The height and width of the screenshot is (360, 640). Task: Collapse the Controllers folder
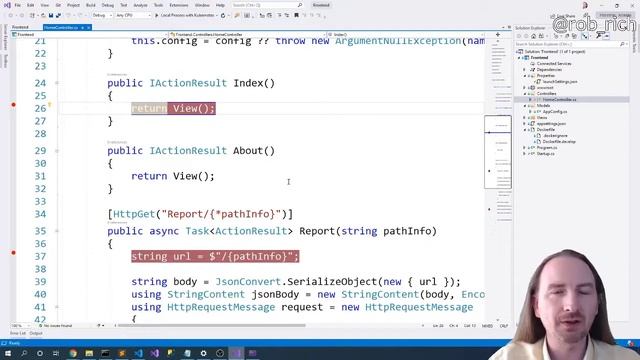[524, 94]
